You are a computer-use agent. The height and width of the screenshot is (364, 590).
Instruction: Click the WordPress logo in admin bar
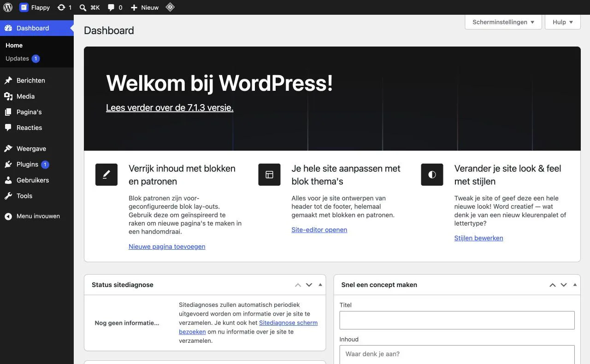(x=8, y=7)
